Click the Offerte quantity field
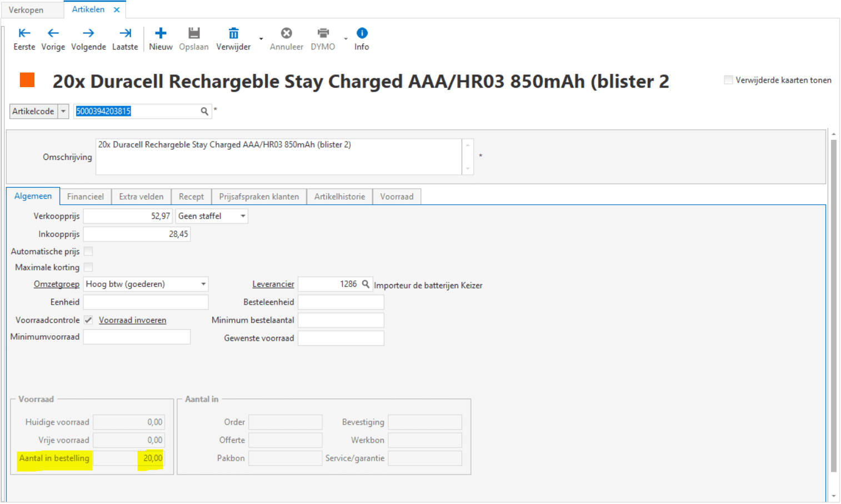 (x=286, y=440)
